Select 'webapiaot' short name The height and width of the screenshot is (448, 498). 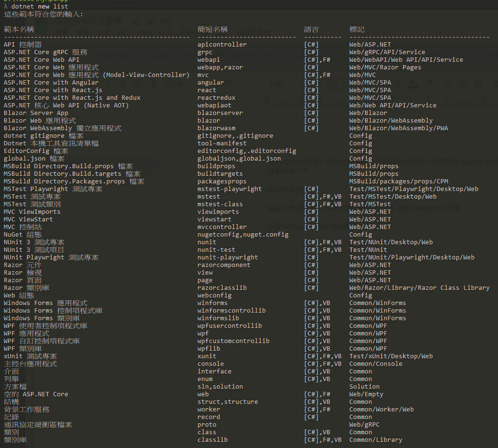pyautogui.click(x=215, y=105)
